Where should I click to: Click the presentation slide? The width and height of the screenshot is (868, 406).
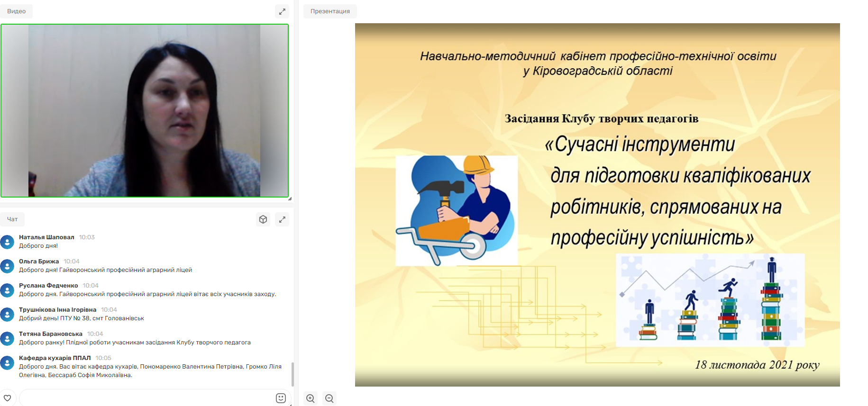(x=597, y=205)
